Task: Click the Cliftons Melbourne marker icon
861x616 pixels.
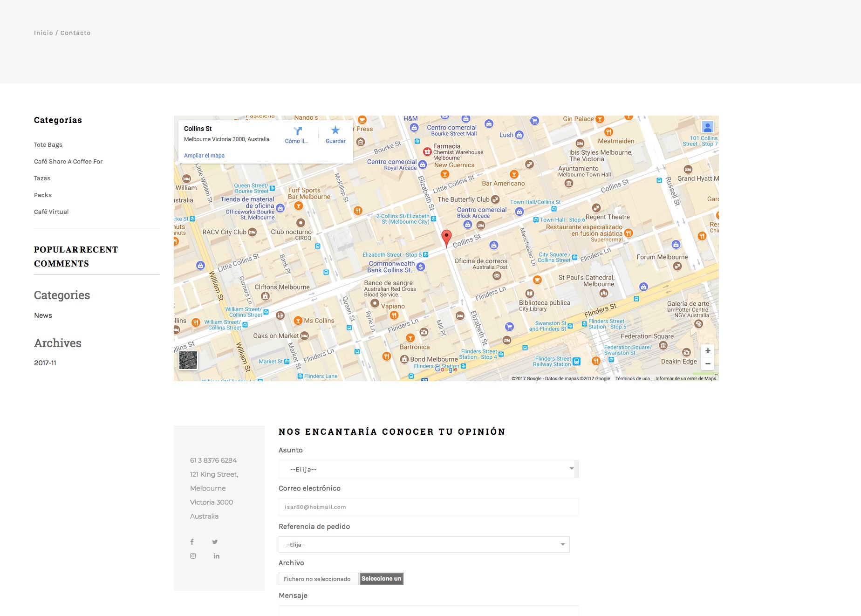Action: tap(265, 296)
